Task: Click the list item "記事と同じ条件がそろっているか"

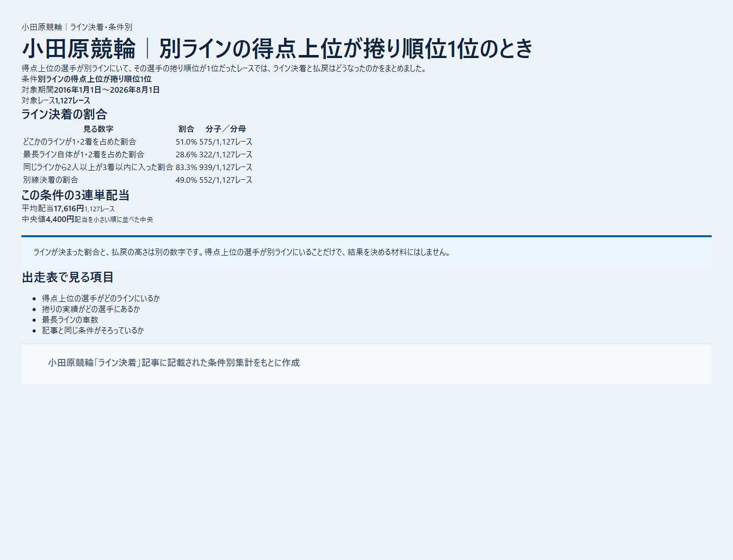Action: (93, 331)
